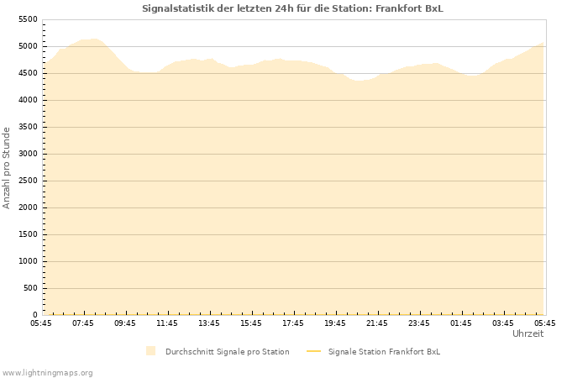Click the 11:45 time tick label

pos(167,323)
